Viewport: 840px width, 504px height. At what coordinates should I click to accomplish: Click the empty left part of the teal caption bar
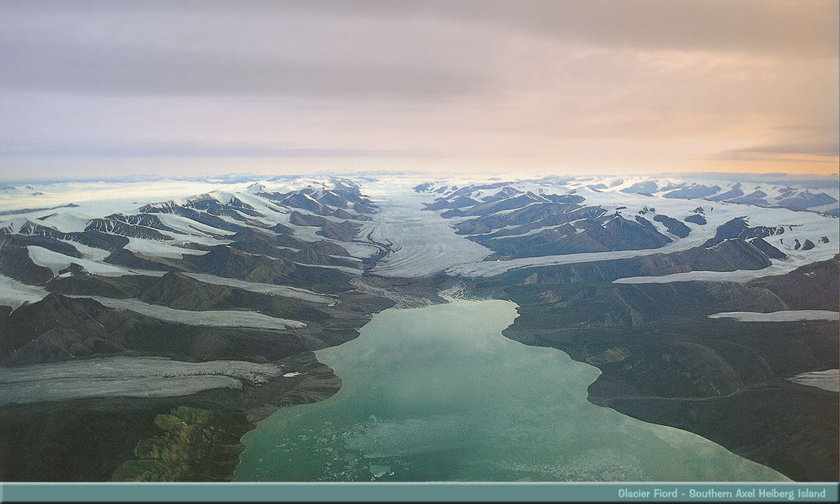[x=210, y=493]
